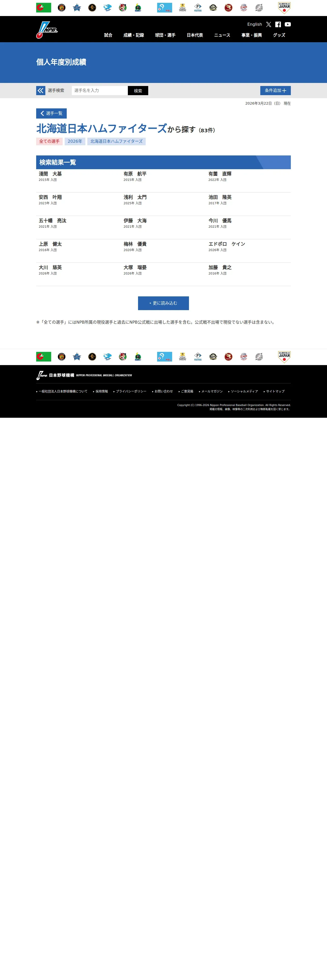Open the 球団・選手 menu

165,35
